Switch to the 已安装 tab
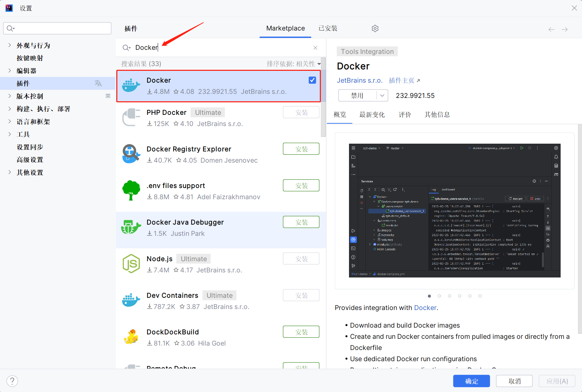The height and width of the screenshot is (392, 582). tap(328, 28)
